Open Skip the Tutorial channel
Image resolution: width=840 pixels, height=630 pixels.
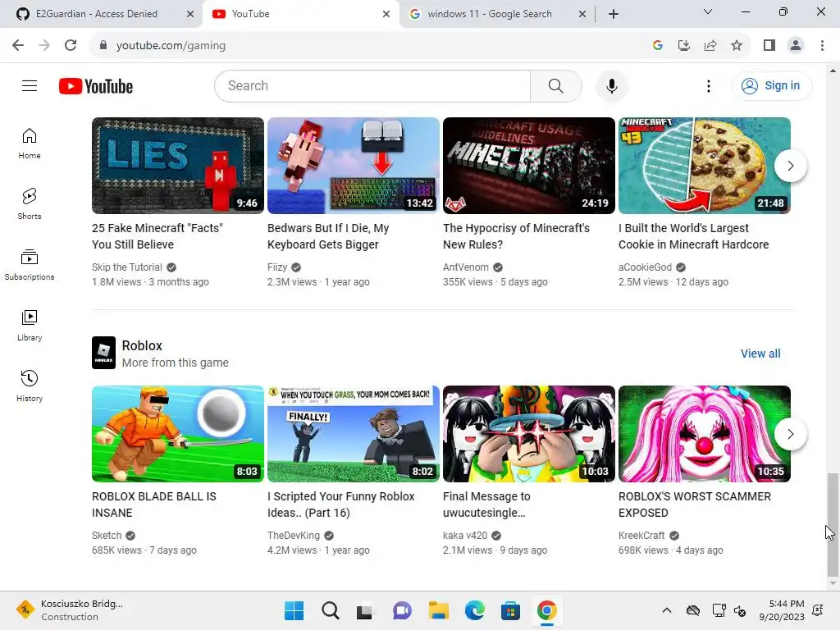[x=127, y=267]
